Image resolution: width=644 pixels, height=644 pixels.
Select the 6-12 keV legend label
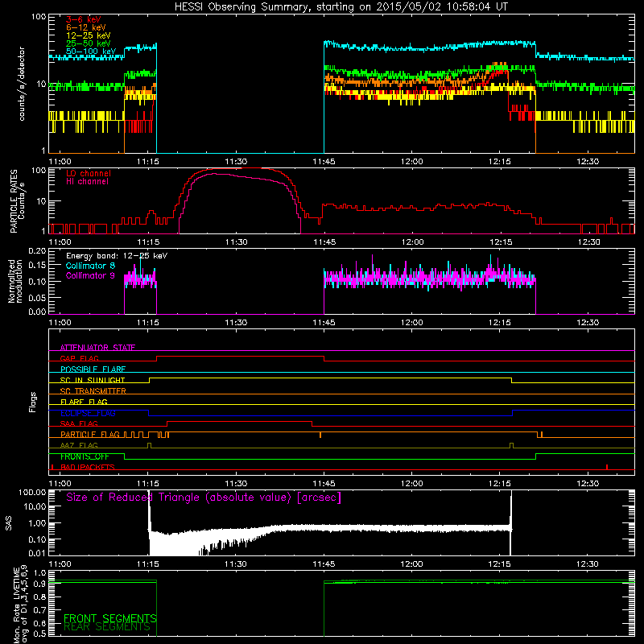(86, 27)
